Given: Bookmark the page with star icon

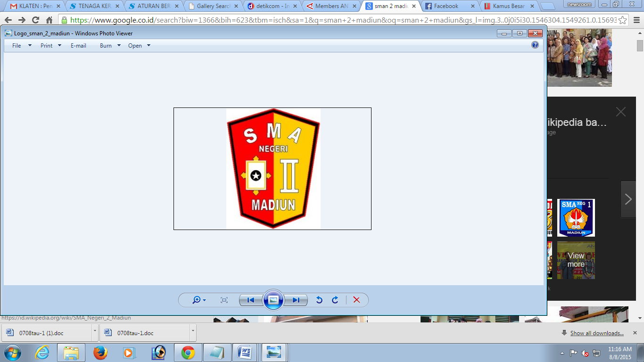Looking at the screenshot, I should 622,20.
